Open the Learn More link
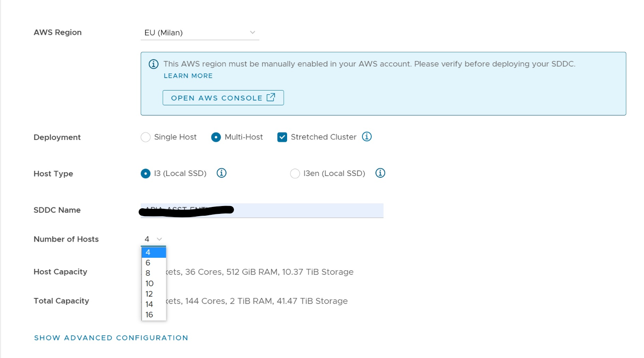This screenshot has width=644, height=358. pyautogui.click(x=188, y=76)
